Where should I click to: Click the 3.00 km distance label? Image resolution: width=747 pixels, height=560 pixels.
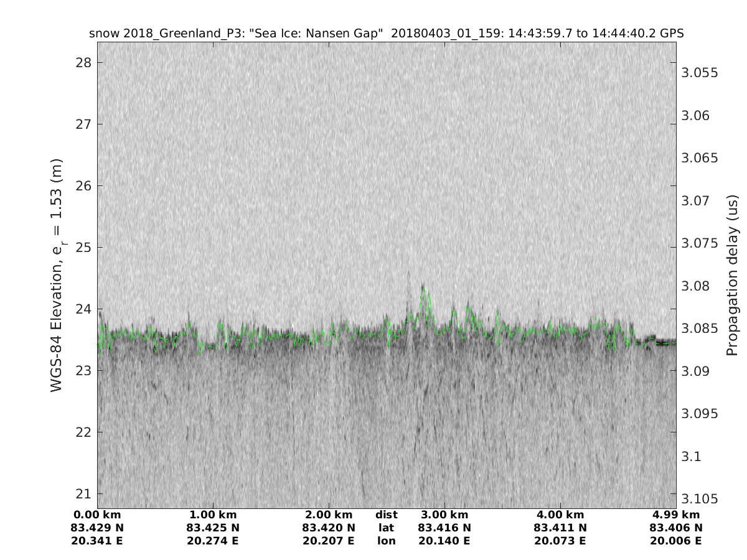pyautogui.click(x=444, y=515)
